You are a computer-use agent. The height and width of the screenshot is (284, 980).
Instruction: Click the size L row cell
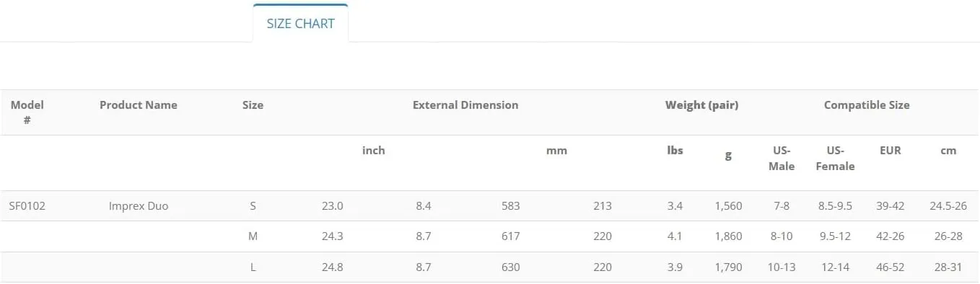(x=253, y=267)
